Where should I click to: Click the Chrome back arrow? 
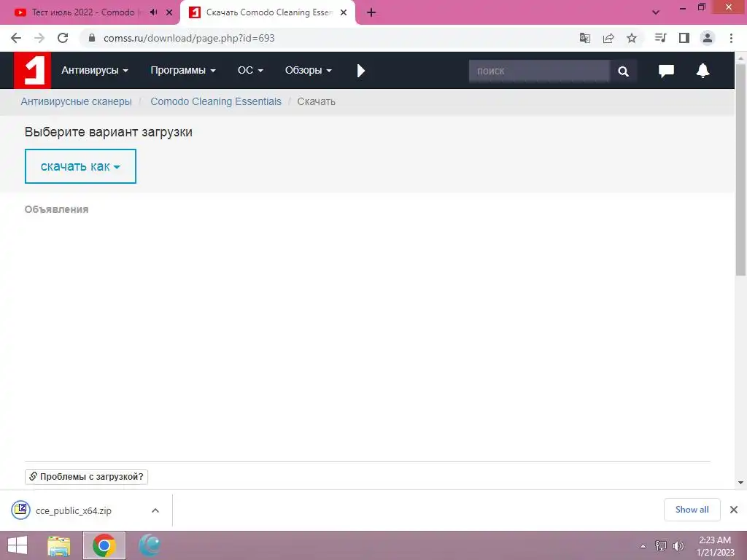[x=16, y=38]
